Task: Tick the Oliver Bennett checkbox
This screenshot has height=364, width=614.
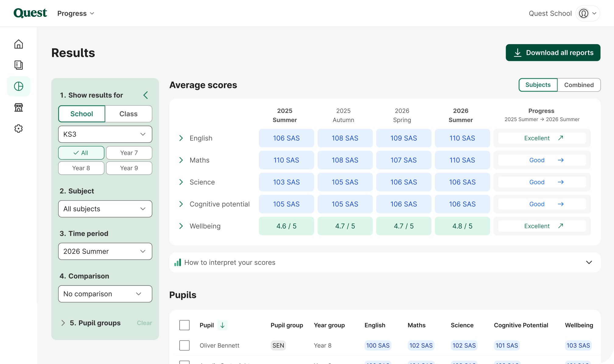Action: point(184,345)
